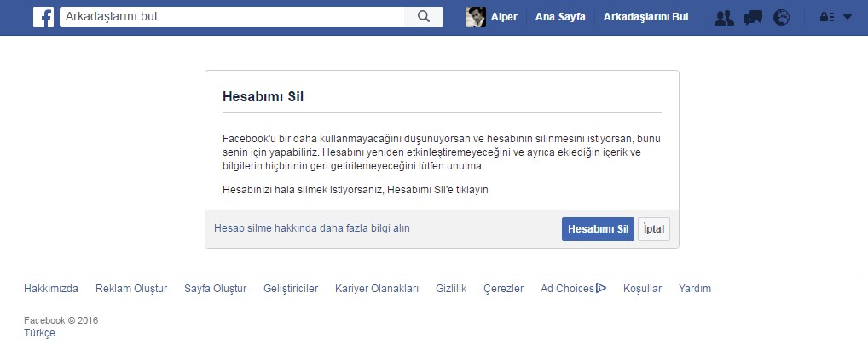Screen dimensions: 868x356
Task: Open the notifications globe icon
Action: click(781, 17)
